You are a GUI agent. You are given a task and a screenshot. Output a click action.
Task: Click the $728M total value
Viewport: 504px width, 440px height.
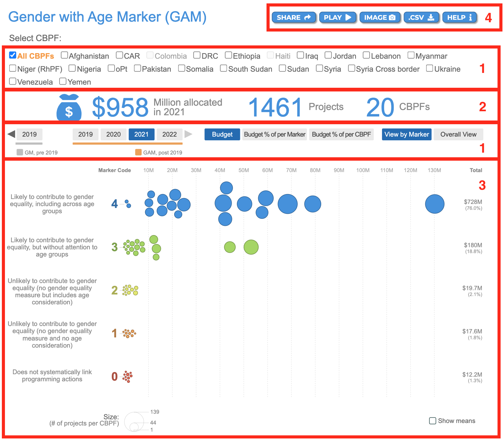coord(473,202)
